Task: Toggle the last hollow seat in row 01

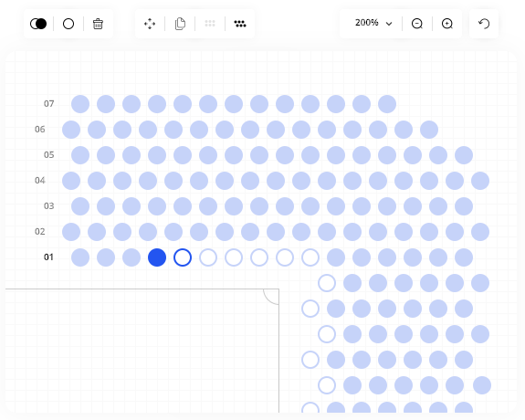Action: pos(310,257)
